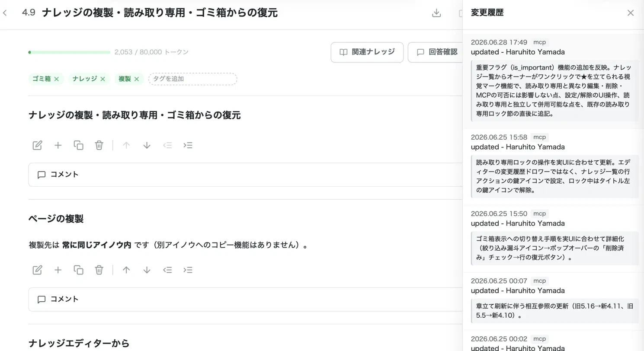Outdent the ページの複製 block
644x351 pixels.
pos(167,270)
